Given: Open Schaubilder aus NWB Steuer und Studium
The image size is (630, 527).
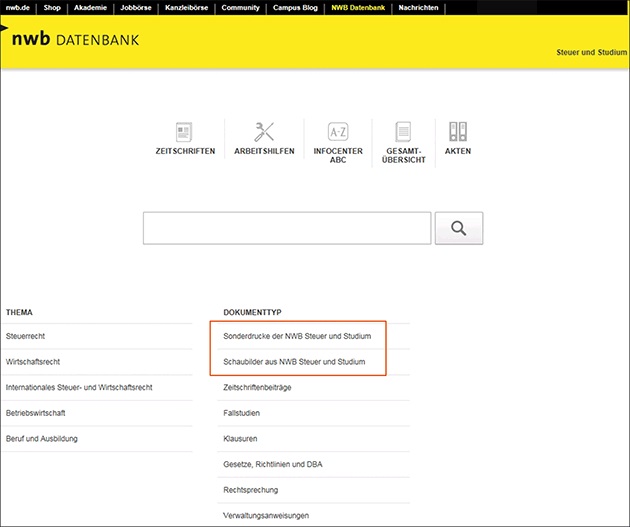Looking at the screenshot, I should (295, 361).
